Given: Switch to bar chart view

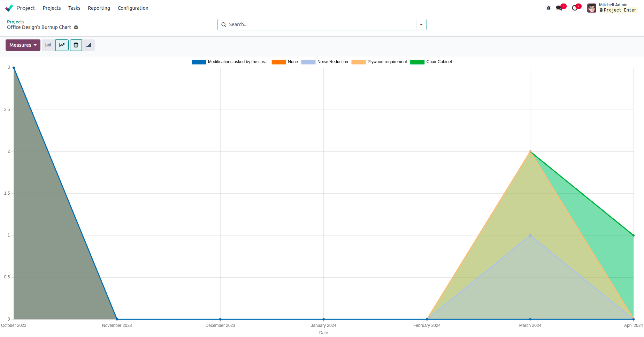Looking at the screenshot, I should click(48, 45).
